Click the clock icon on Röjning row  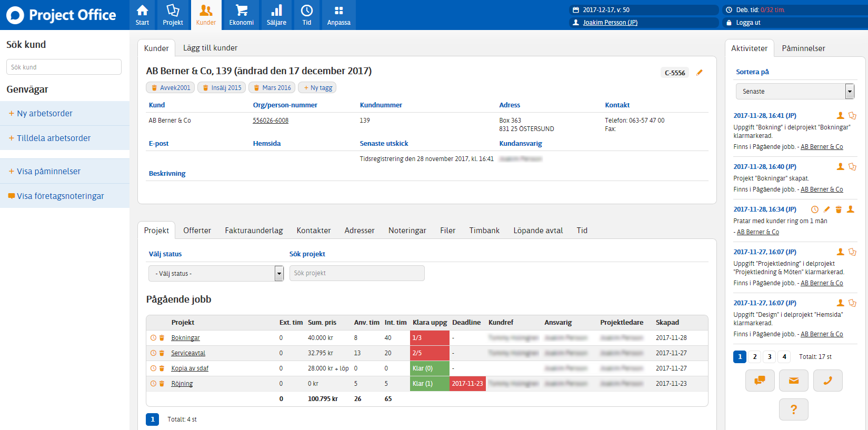tap(153, 384)
